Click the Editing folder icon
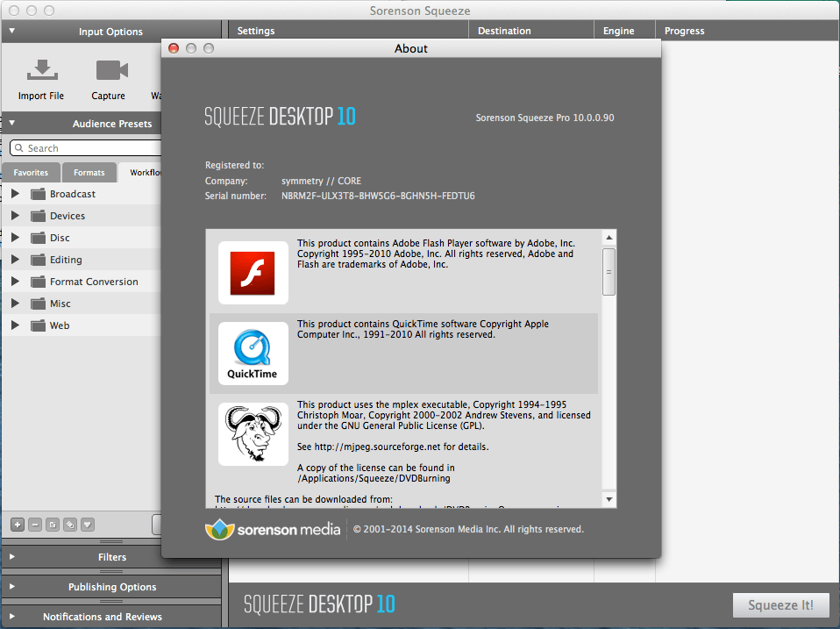Image resolution: width=840 pixels, height=629 pixels. pos(38,260)
